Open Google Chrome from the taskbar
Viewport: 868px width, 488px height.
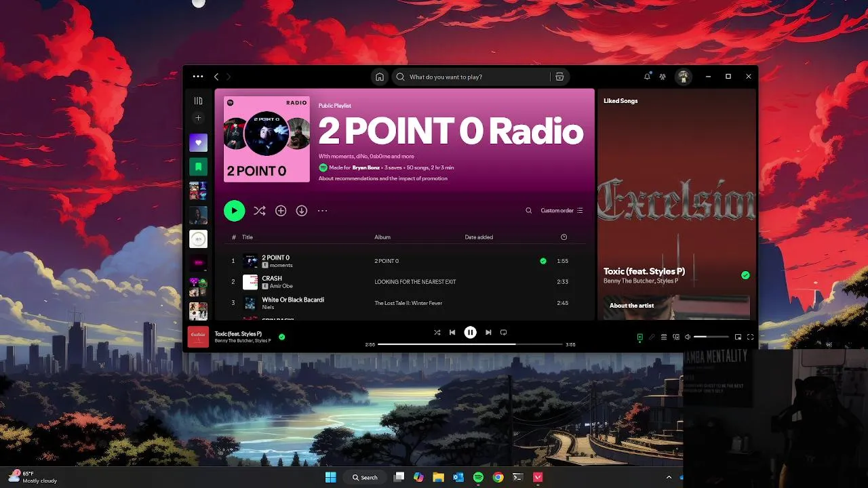pyautogui.click(x=498, y=477)
